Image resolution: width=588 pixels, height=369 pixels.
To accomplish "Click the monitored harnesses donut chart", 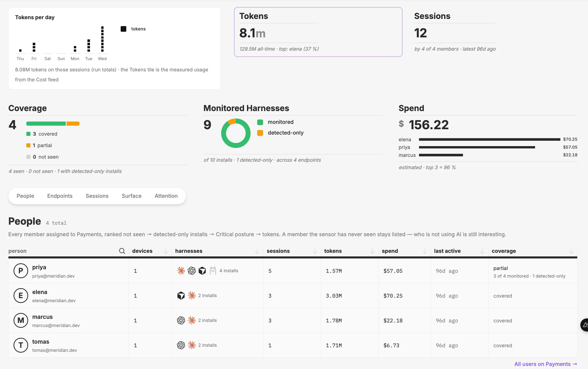I will pyautogui.click(x=236, y=133).
